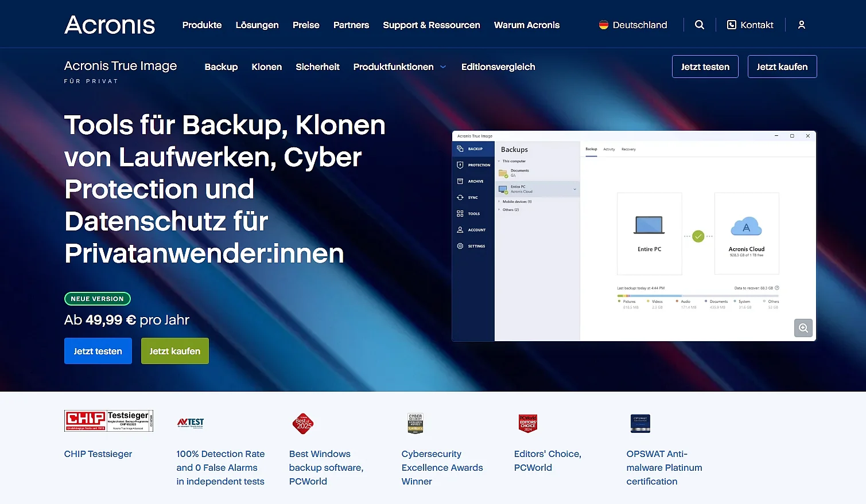Screen dimensions: 866x504
Task: Click the OPSWAT certification badge
Action: tap(640, 423)
